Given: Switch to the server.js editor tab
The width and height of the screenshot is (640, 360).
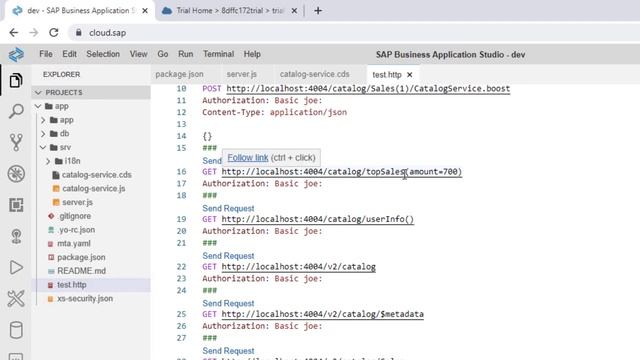Looking at the screenshot, I should click(x=241, y=74).
